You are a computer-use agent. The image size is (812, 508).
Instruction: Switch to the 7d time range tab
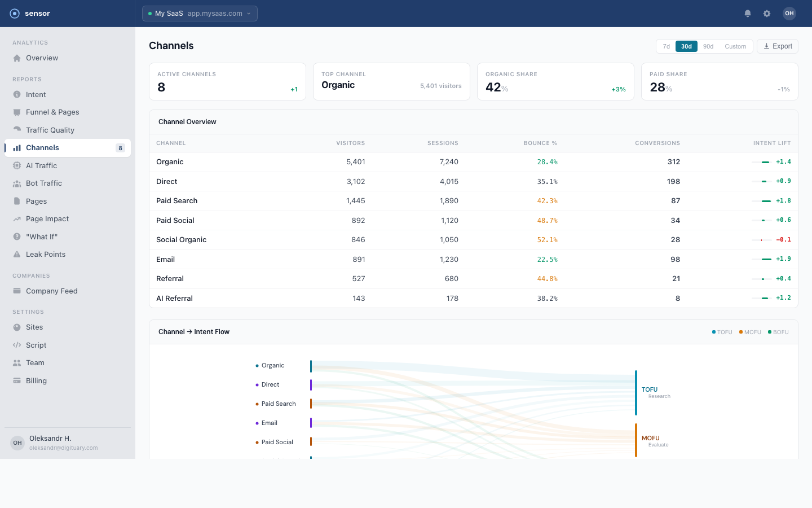pyautogui.click(x=666, y=46)
